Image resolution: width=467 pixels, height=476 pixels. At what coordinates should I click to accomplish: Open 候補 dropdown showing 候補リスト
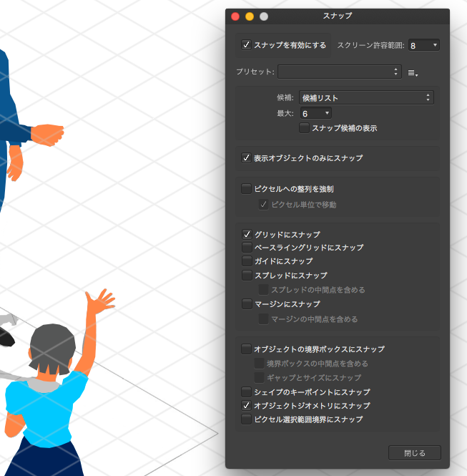366,98
